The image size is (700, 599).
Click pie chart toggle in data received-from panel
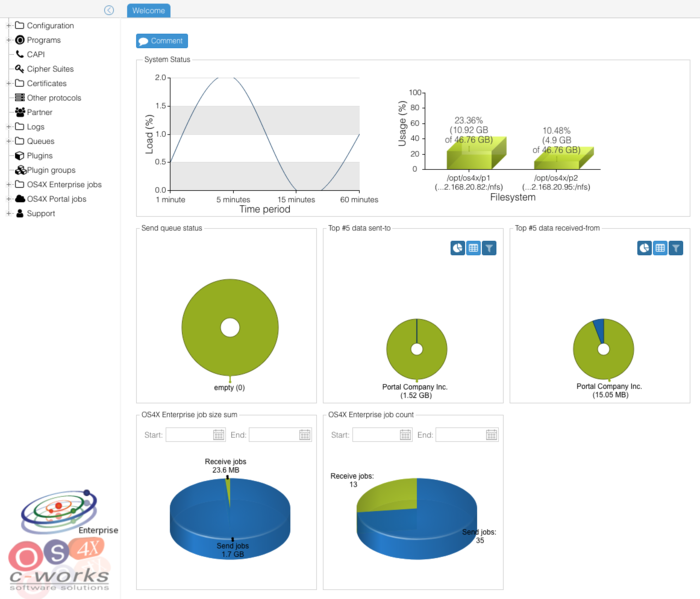pyautogui.click(x=644, y=247)
